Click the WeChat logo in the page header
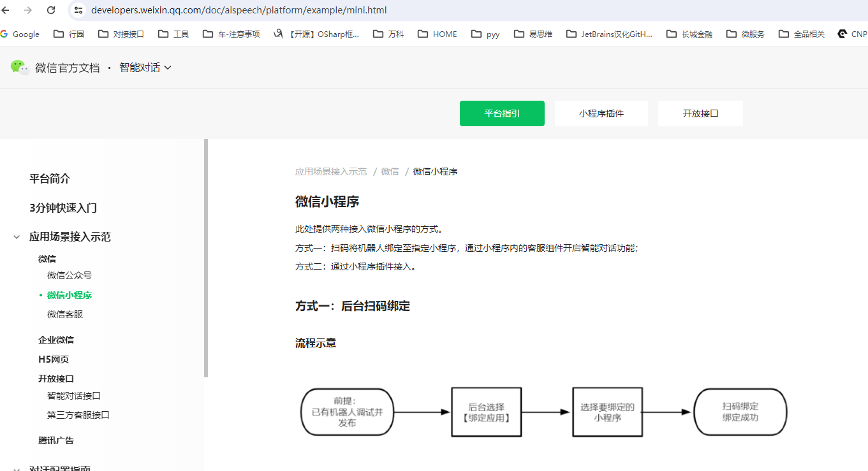The width and height of the screenshot is (868, 471). click(x=20, y=67)
